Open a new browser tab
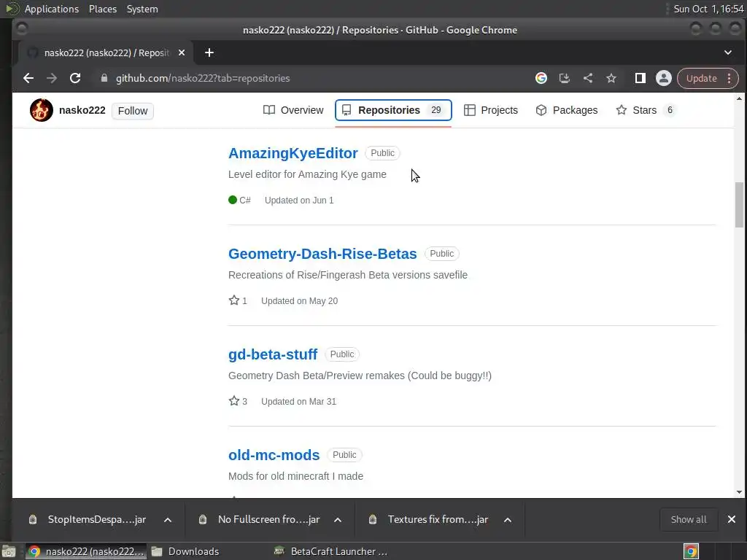Viewport: 747px width, 560px height. [x=209, y=52]
